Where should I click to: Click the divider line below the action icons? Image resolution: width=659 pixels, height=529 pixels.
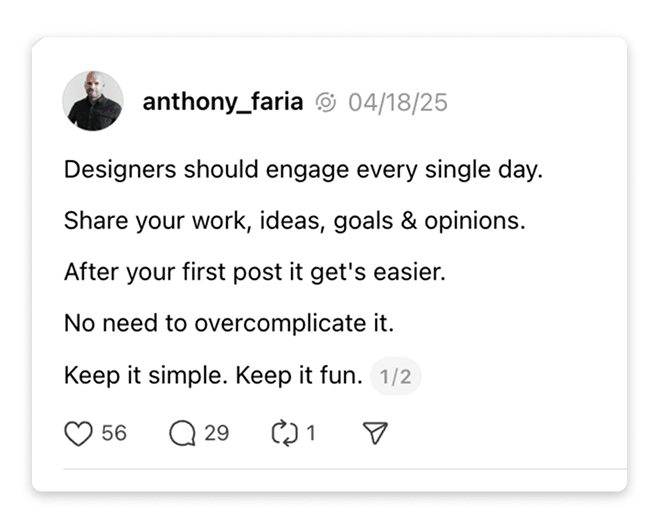click(x=344, y=468)
